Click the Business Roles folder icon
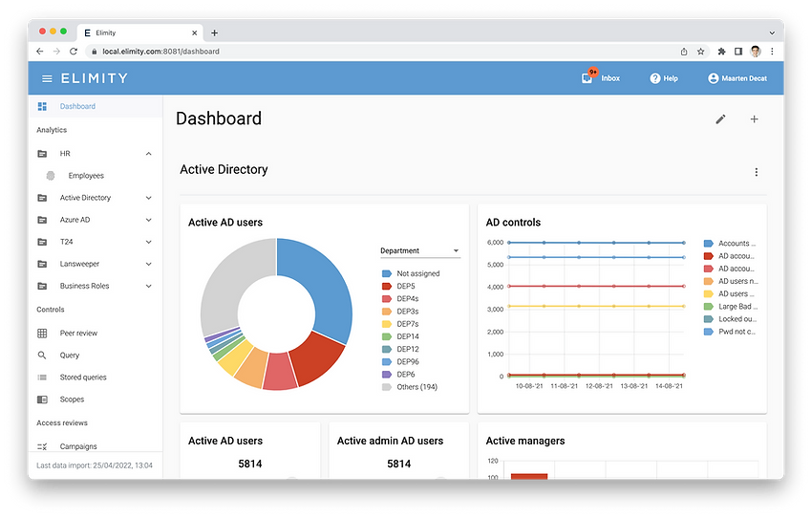The width and height of the screenshot is (812, 518). point(42,286)
